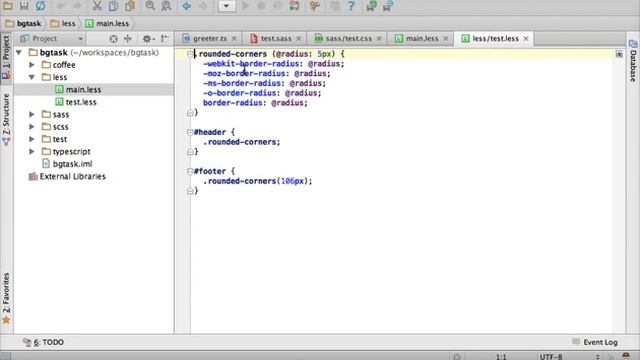Image resolution: width=640 pixels, height=360 pixels.
Task: Click the bgtask breadcrumb
Action: coord(24,24)
